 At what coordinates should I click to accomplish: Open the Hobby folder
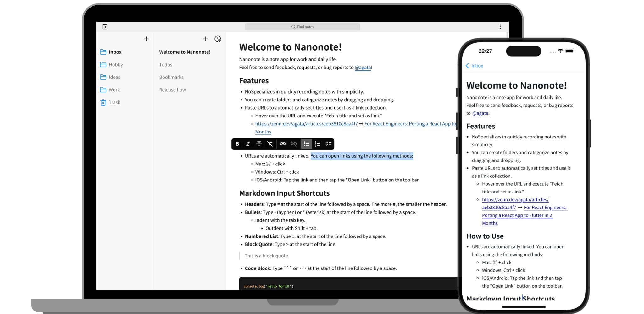(x=115, y=65)
